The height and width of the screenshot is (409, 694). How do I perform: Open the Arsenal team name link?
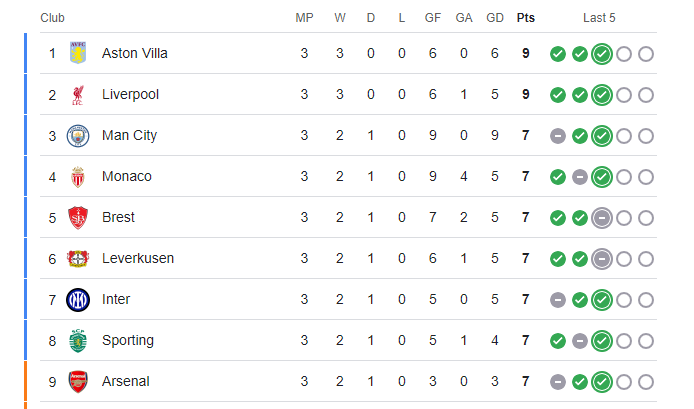tap(126, 381)
